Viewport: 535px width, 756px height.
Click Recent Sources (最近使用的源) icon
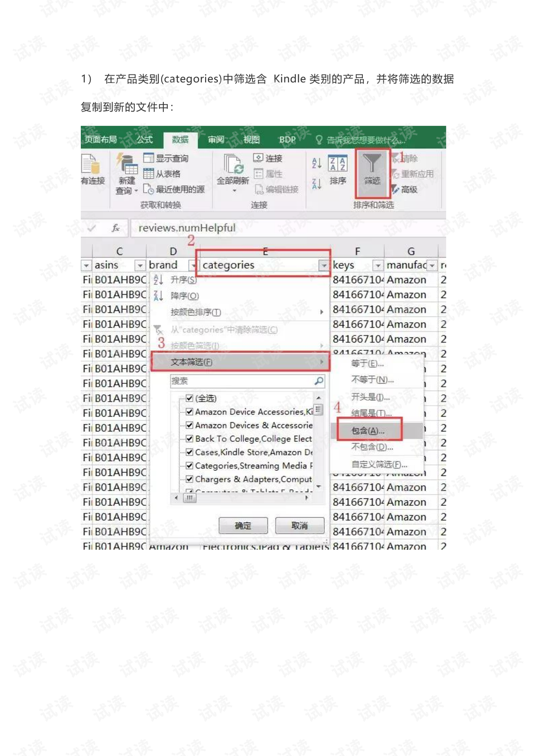pos(148,189)
